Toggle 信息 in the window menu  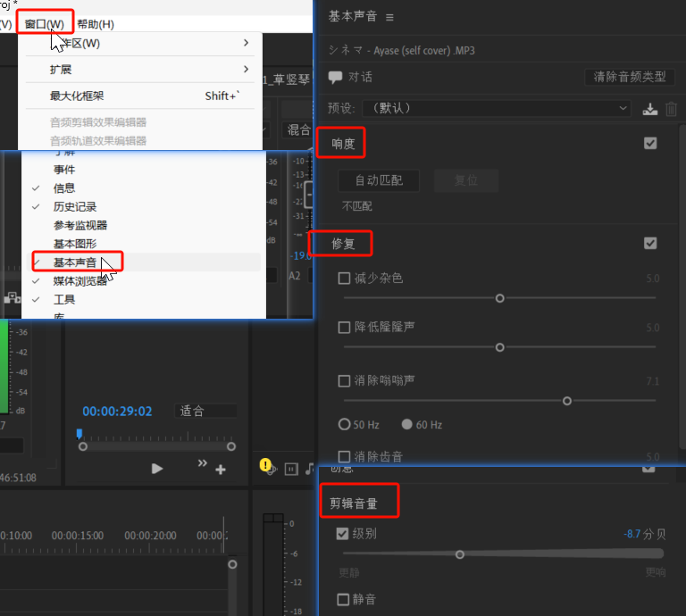[144, 188]
